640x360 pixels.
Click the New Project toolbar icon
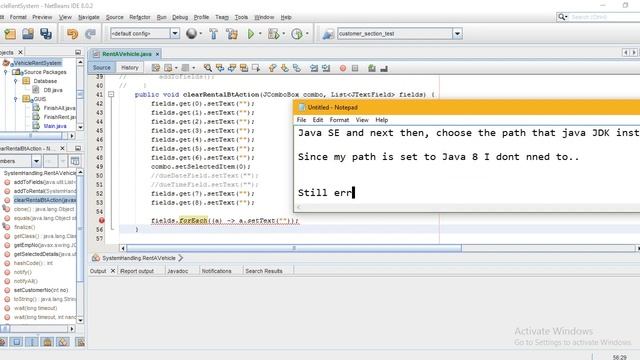tap(10, 34)
